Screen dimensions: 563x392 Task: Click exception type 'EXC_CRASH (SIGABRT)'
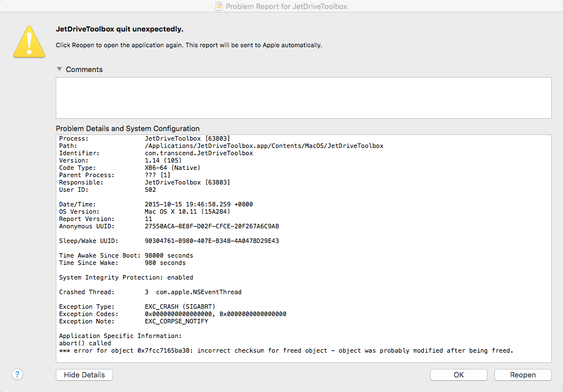pyautogui.click(x=180, y=307)
